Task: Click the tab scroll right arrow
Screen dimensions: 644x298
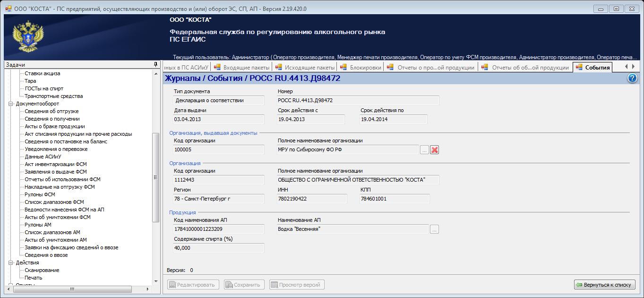Action: [x=634, y=67]
